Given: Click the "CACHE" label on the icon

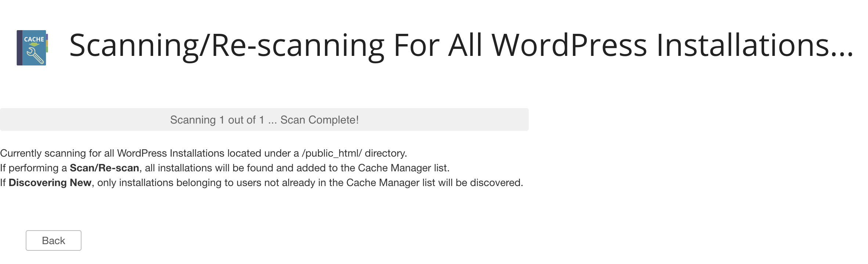Looking at the screenshot, I should [x=34, y=39].
